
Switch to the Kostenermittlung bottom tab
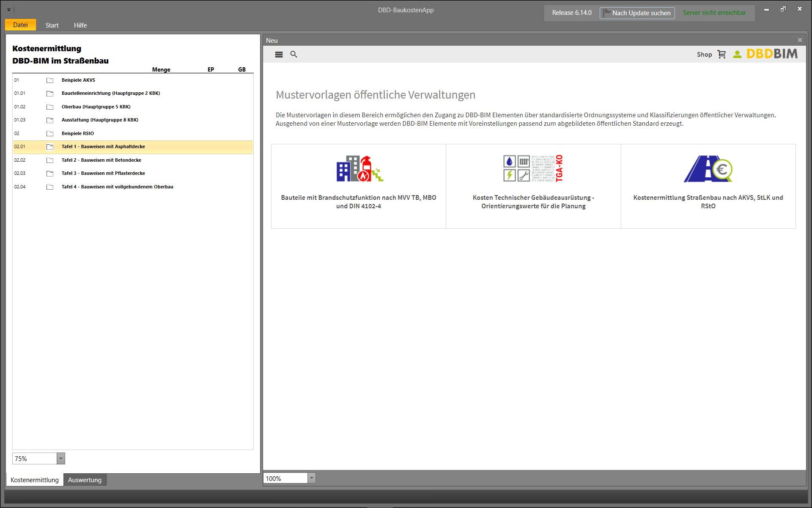pyautogui.click(x=35, y=480)
